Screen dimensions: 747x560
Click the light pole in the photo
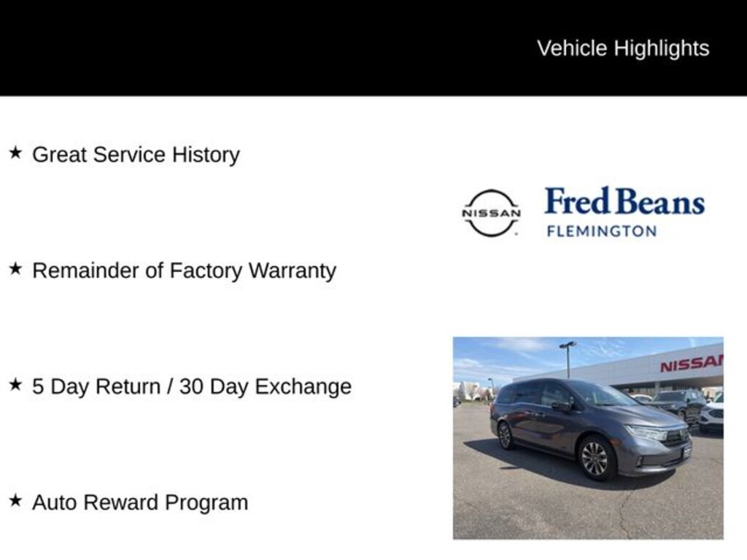click(x=568, y=358)
